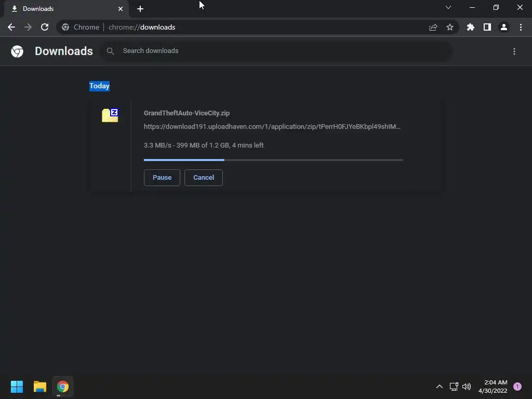Click the GrandTheftAuto-ViceCity.zip file name
Image resolution: width=532 pixels, height=399 pixels.
click(187, 113)
